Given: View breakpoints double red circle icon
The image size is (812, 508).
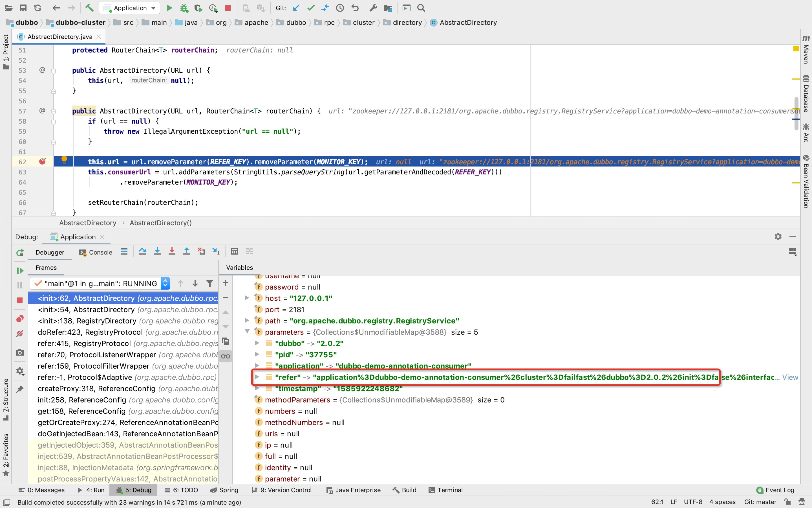Looking at the screenshot, I should [x=20, y=319].
